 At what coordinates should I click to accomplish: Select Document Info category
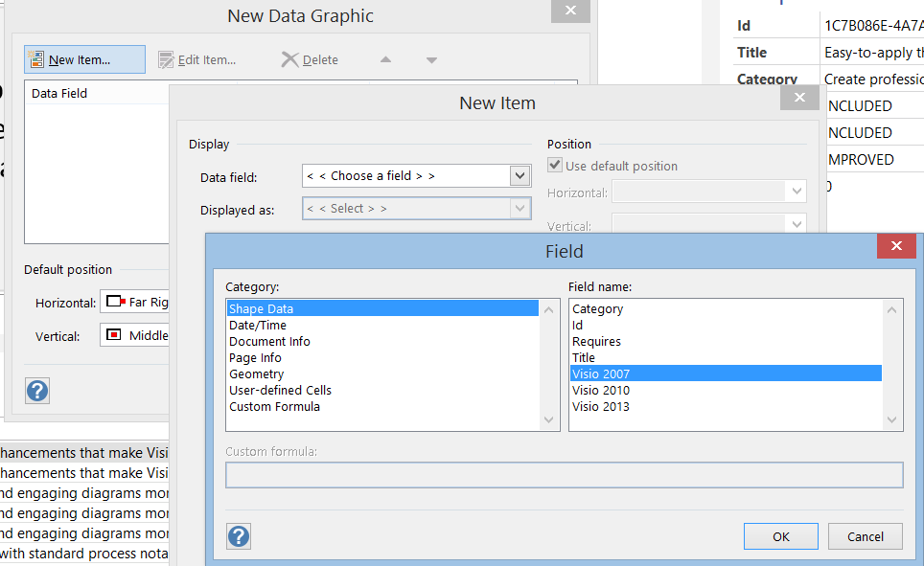269,341
